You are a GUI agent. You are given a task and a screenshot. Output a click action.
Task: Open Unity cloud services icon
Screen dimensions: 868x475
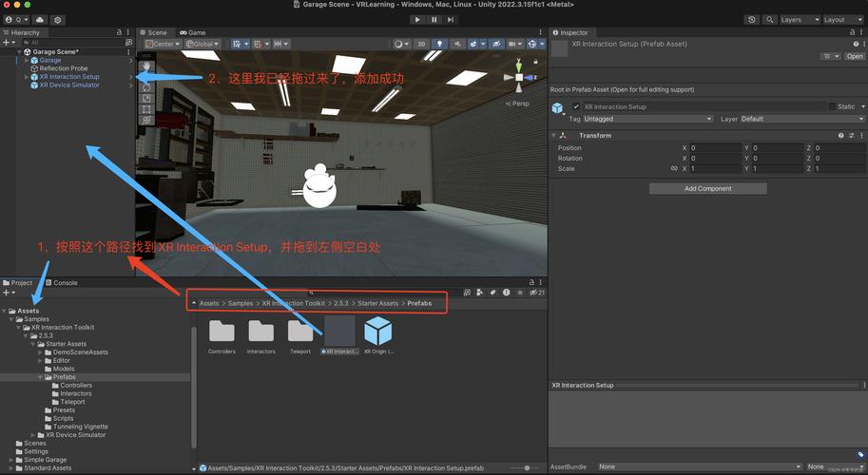point(40,20)
